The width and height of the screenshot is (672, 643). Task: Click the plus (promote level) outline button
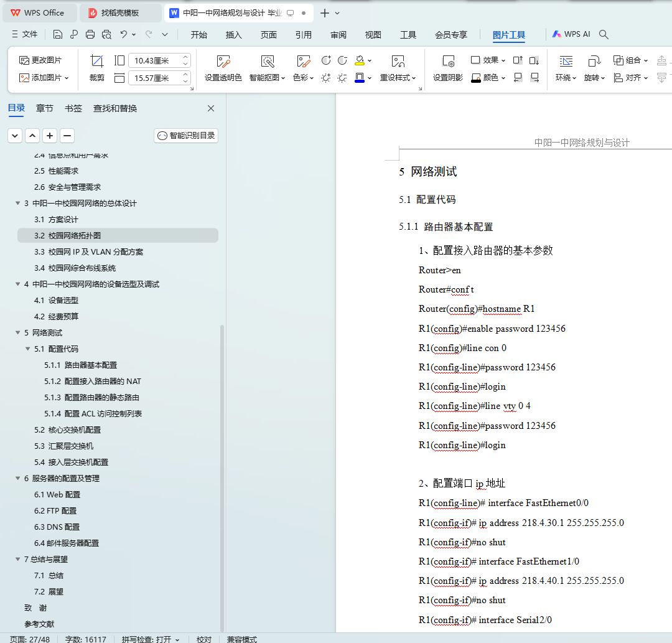[x=50, y=136]
